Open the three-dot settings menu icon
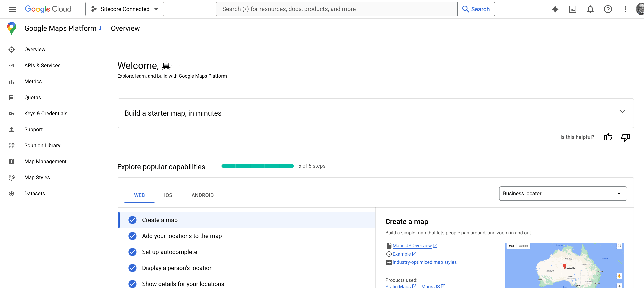 625,9
